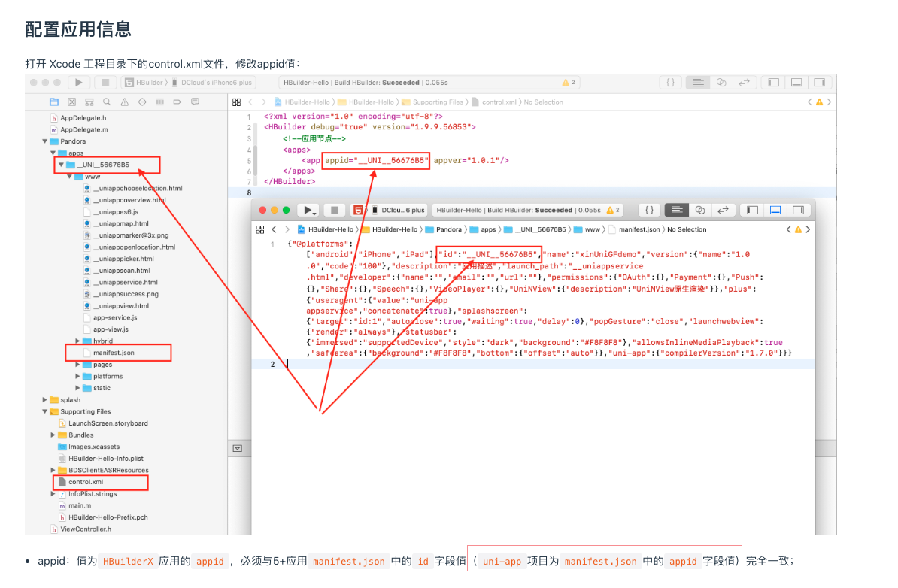Select control.xml in the file navigator
The width and height of the screenshot is (898, 588).
pos(86,482)
